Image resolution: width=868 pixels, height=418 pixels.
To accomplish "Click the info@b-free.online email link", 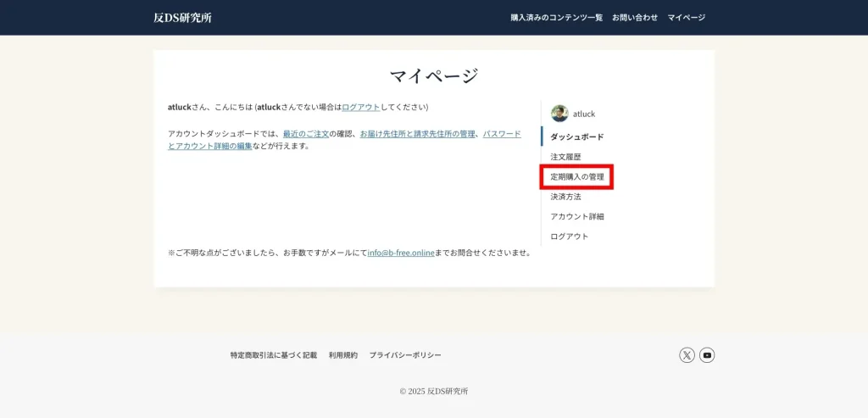I will tap(401, 253).
